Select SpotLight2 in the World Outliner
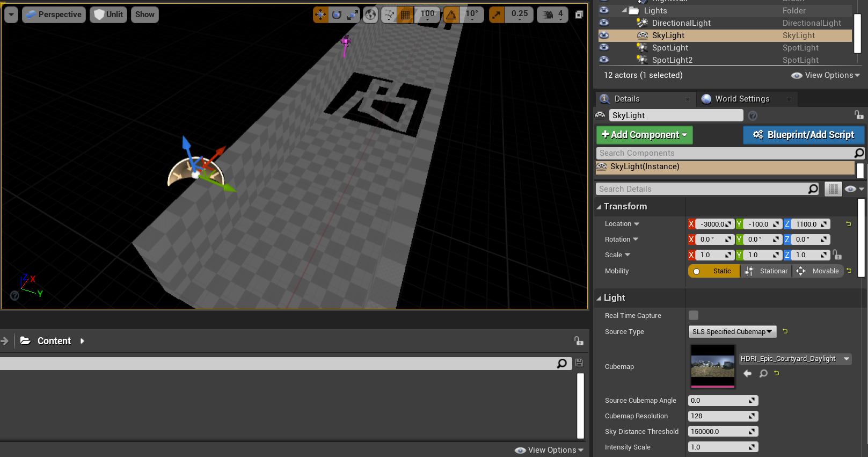The image size is (868, 457). [x=672, y=60]
